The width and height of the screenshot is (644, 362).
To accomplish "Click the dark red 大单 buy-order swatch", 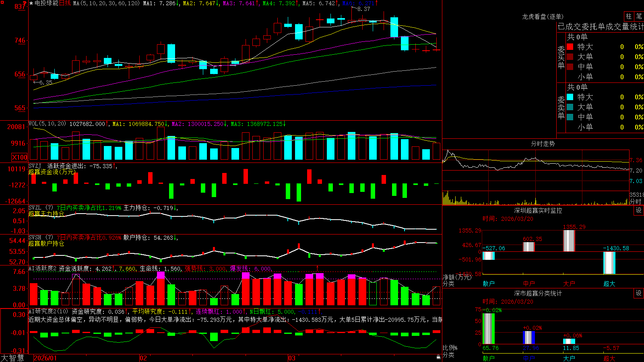I will [x=570, y=57].
